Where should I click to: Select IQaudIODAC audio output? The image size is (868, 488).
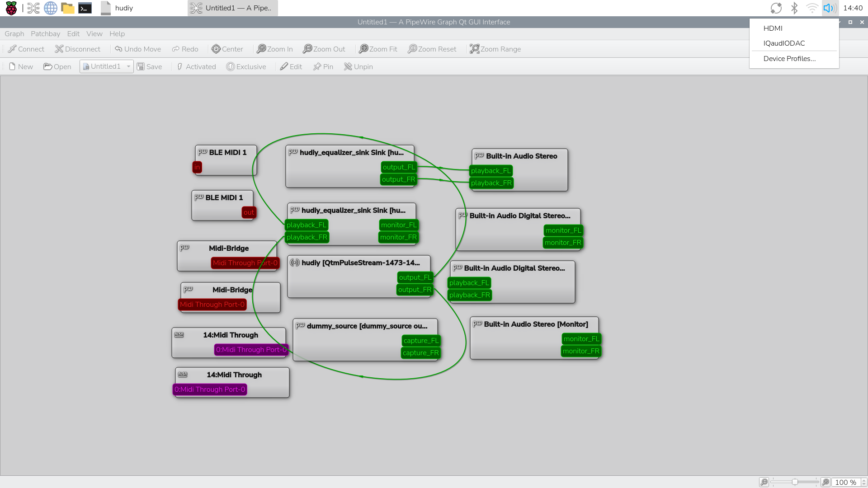(x=784, y=43)
